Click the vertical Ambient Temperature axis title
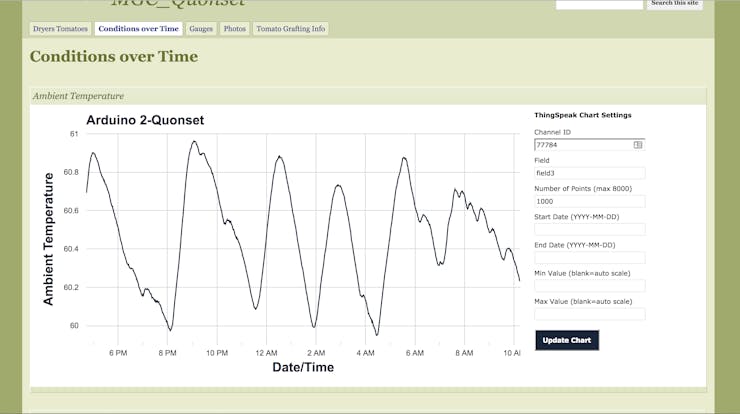 (x=48, y=239)
